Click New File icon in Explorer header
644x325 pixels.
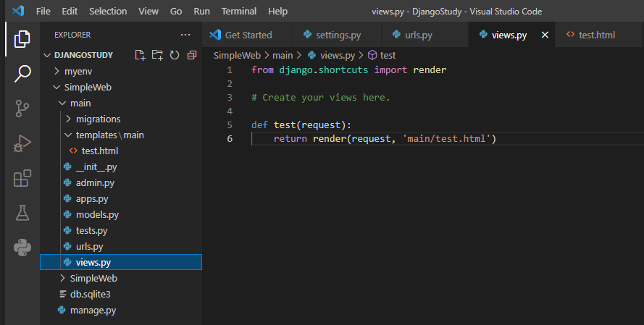[x=140, y=55]
